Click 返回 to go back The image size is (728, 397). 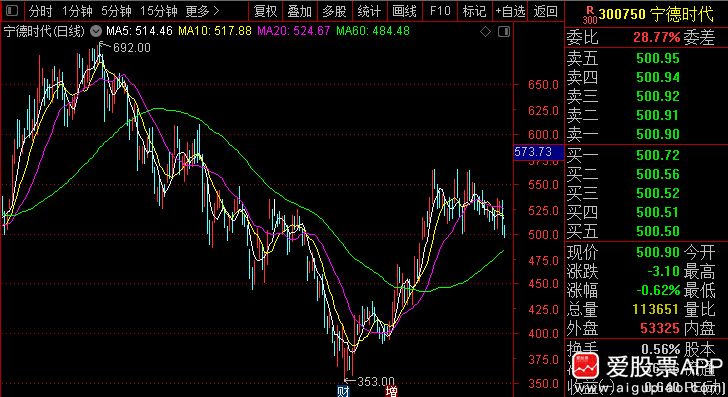[x=545, y=11]
